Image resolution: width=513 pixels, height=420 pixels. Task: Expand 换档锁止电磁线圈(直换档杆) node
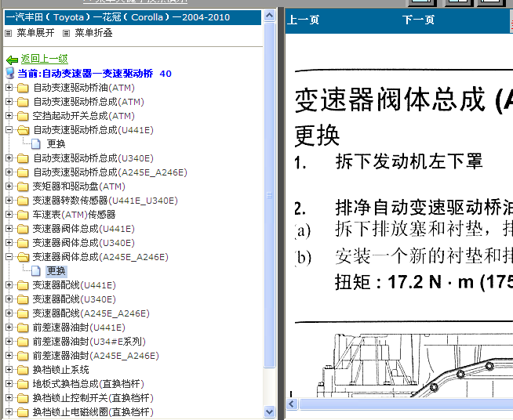[9, 412]
